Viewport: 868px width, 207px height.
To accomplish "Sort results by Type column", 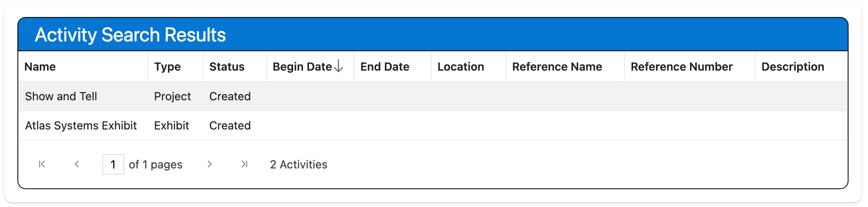I will point(167,67).
